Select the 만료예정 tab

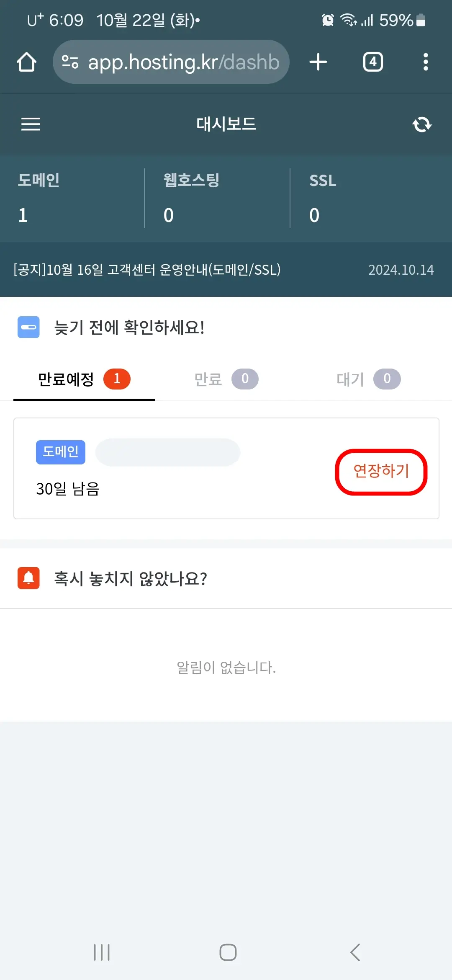tap(84, 379)
